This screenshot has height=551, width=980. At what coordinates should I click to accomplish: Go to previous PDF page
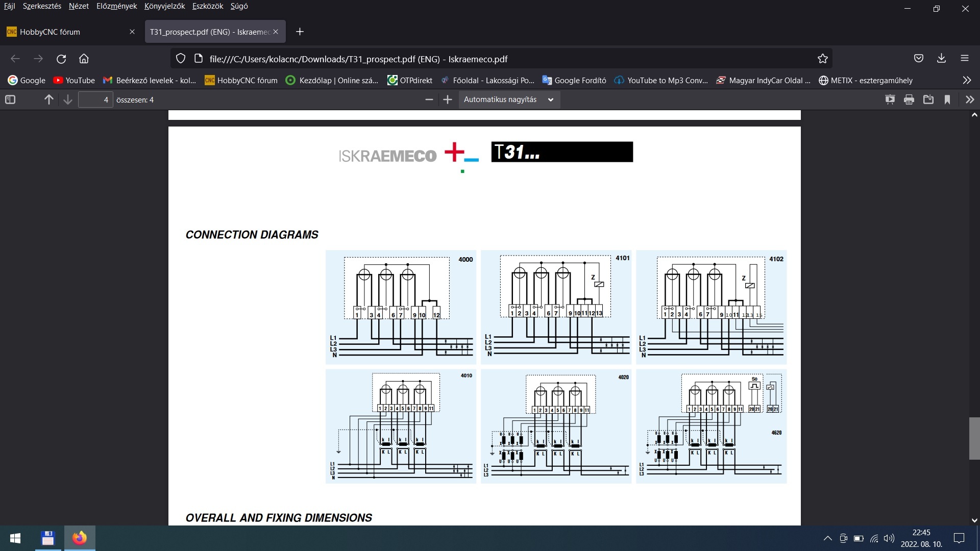coord(49,99)
